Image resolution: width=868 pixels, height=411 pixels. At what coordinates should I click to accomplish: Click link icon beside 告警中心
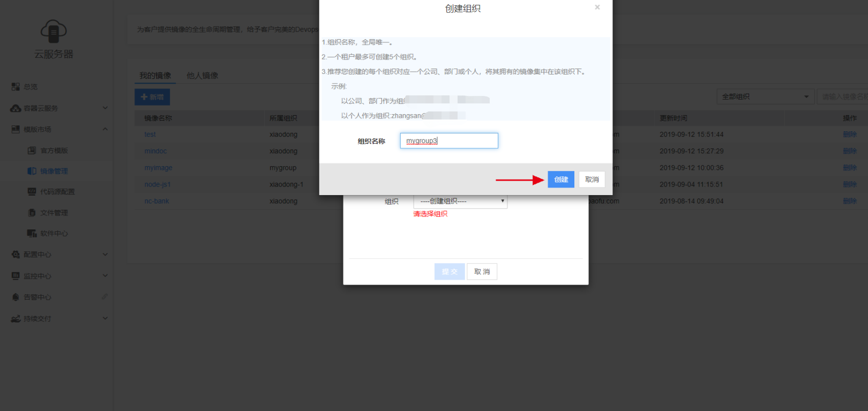pyautogui.click(x=105, y=296)
